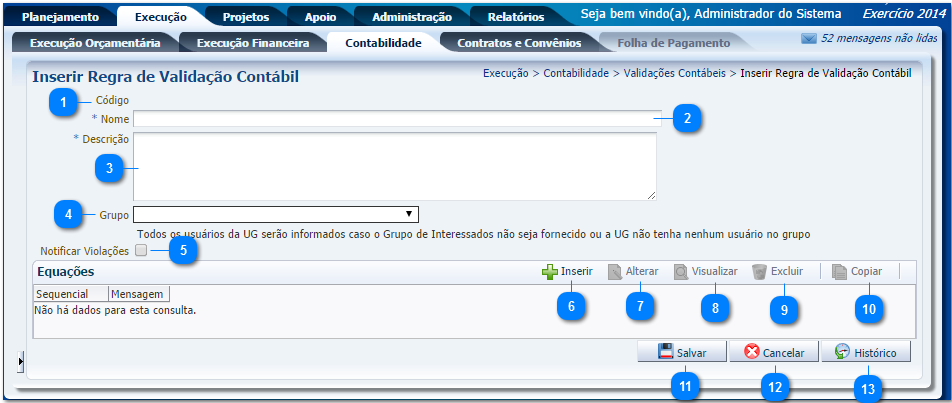952x403 pixels.
Task: Open the Histórico button
Action: [x=865, y=353]
